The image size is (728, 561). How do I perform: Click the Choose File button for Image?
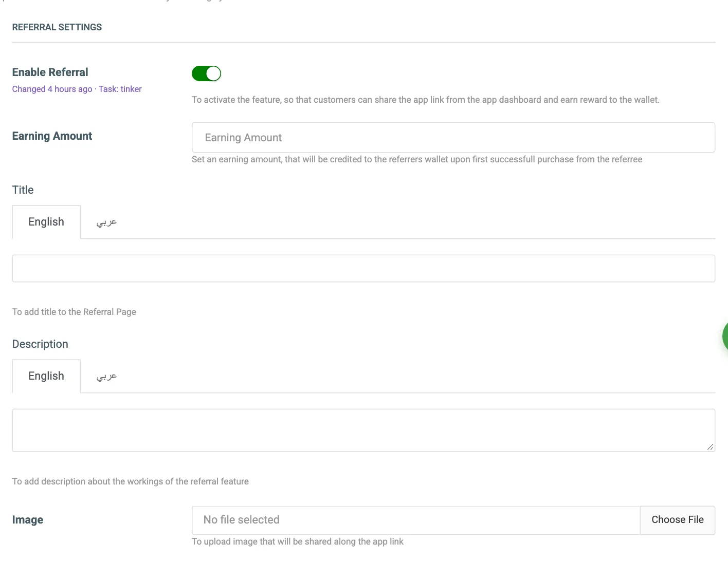click(x=678, y=520)
